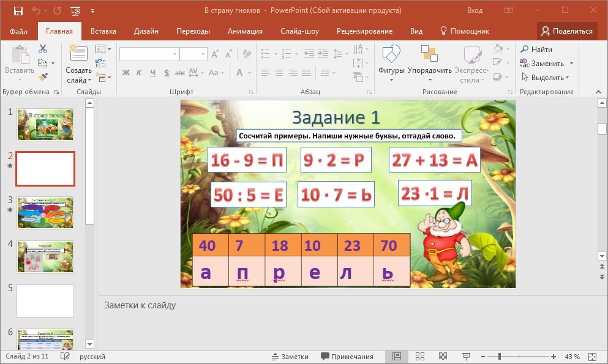Image resolution: width=608 pixels, height=364 pixels.
Task: Open the spell check icon in status bar
Action: click(x=65, y=356)
